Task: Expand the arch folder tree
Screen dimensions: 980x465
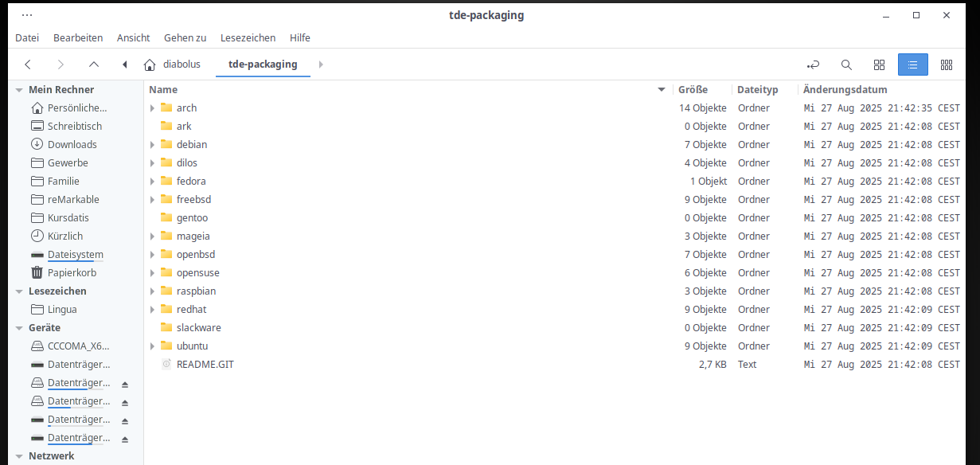Action: [x=153, y=107]
